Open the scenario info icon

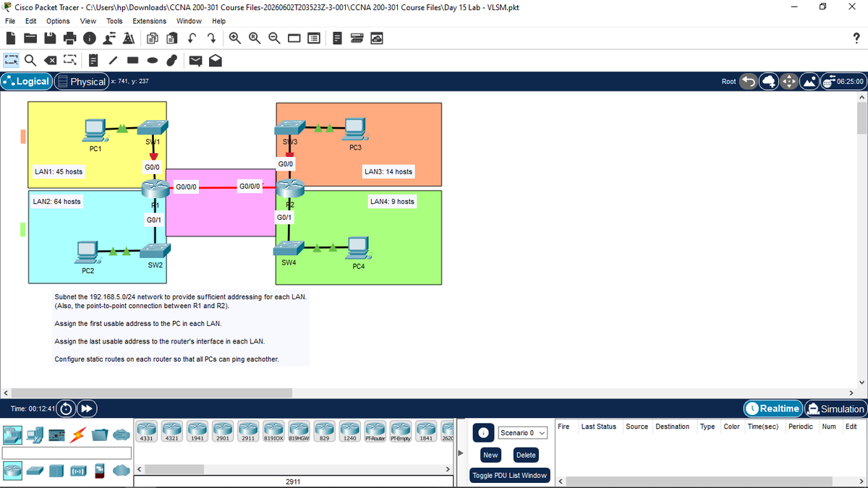[484, 432]
